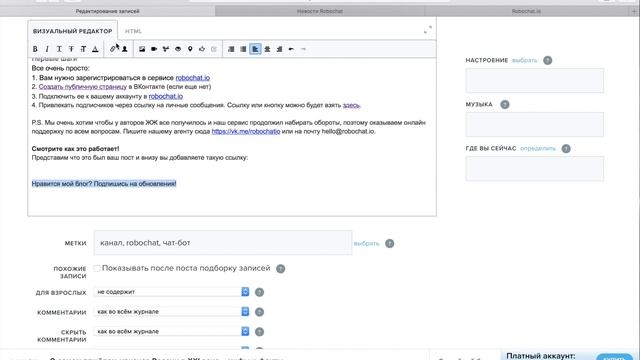Switch to the Визуальный редактор tab
This screenshot has width=640, height=360.
tap(73, 31)
